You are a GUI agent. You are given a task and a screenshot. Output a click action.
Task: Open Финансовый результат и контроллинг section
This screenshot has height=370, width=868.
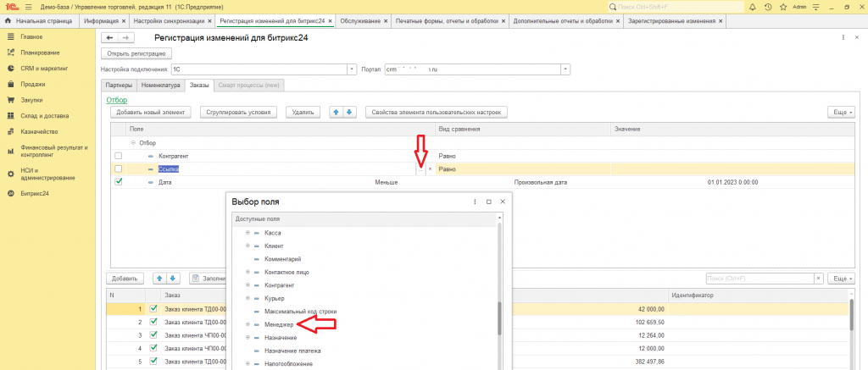click(x=54, y=151)
